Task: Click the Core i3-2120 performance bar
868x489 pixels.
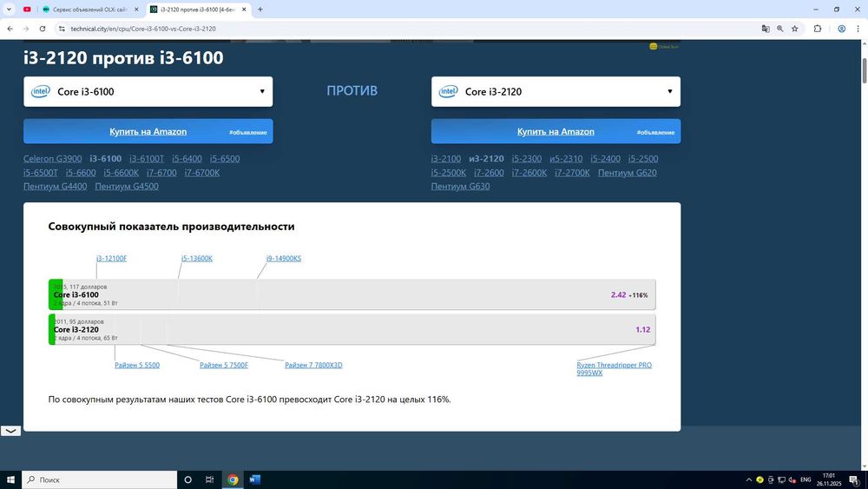Action: pos(352,329)
